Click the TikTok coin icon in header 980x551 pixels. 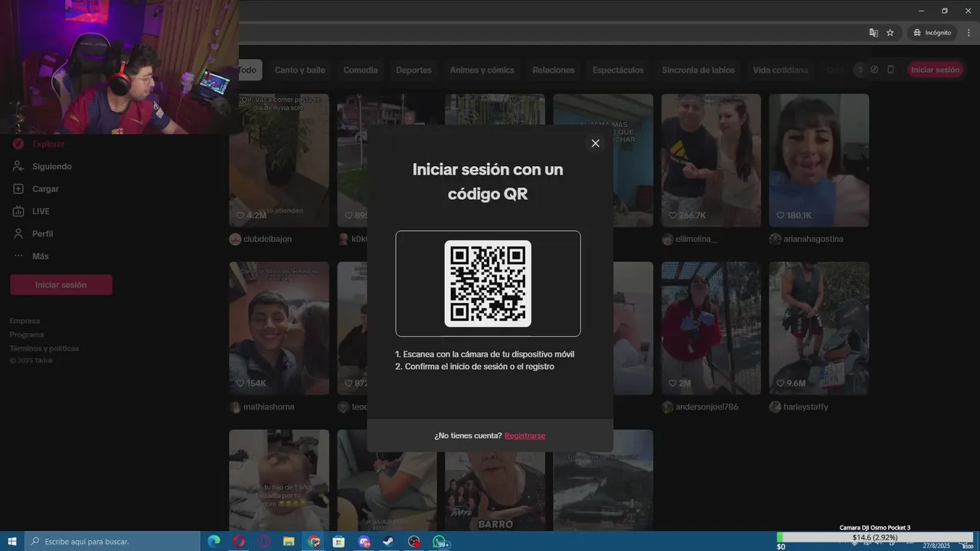[874, 70]
